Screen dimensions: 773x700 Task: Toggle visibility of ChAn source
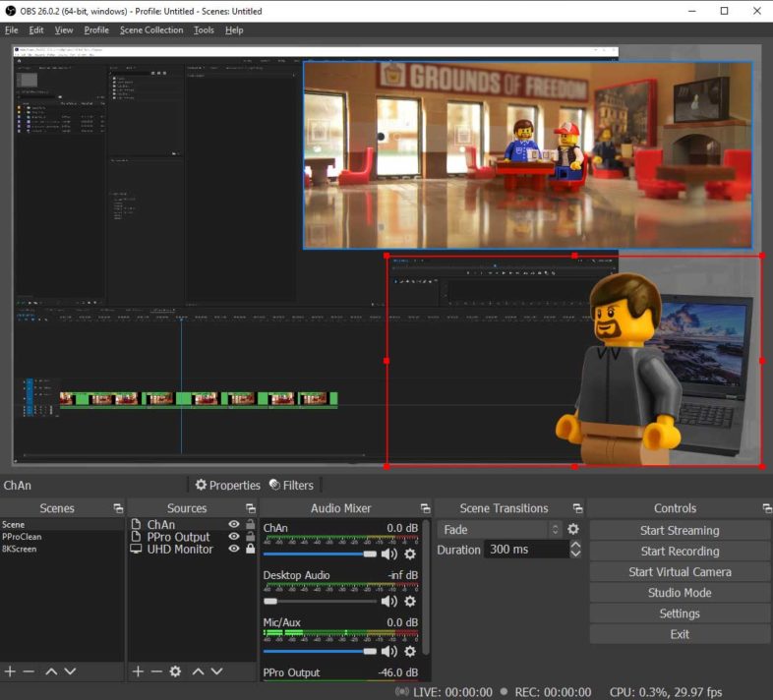point(234,524)
